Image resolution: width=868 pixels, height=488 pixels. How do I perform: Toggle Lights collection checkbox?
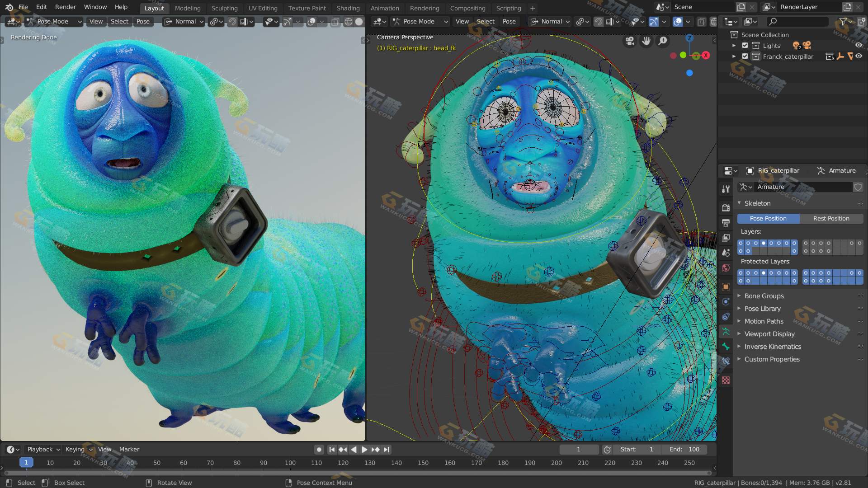(x=745, y=46)
